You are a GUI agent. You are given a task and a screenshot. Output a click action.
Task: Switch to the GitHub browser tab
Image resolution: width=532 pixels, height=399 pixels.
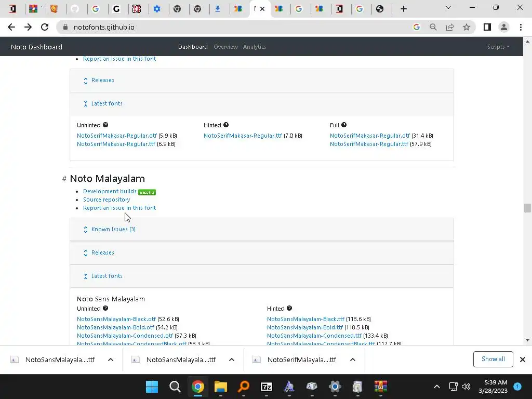[75, 9]
